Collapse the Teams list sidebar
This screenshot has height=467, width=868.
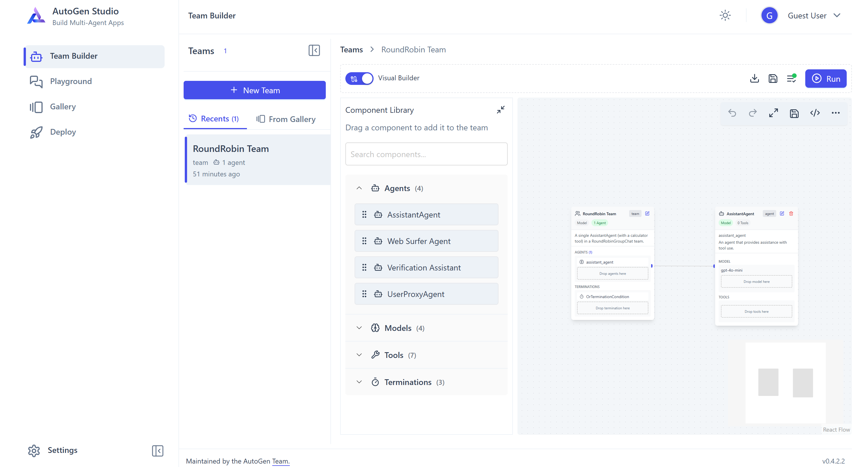coord(314,51)
